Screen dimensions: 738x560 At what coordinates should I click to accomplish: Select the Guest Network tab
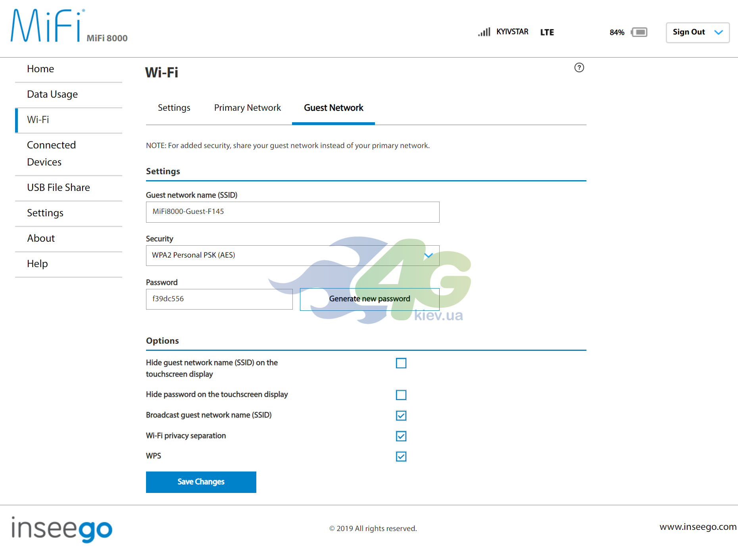(333, 108)
